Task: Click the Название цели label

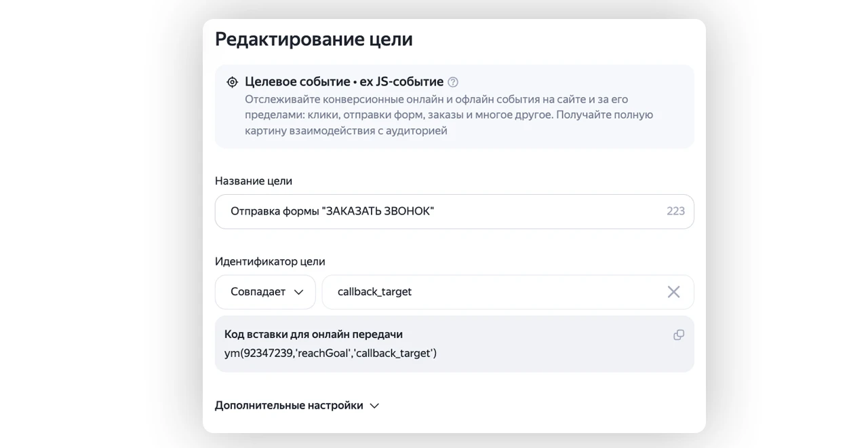Action: tap(254, 181)
